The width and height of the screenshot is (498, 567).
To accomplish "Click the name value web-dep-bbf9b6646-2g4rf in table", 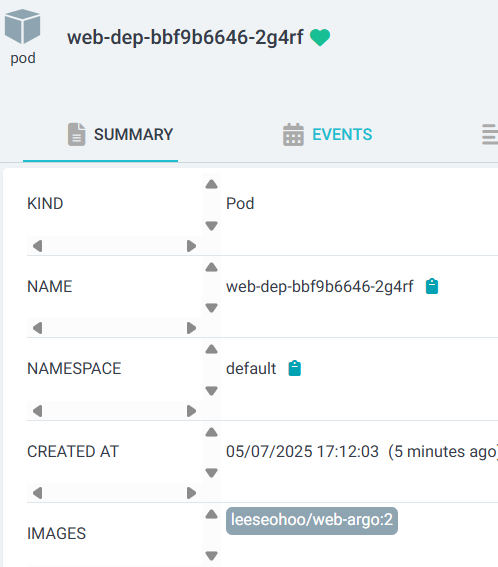I will point(320,287).
